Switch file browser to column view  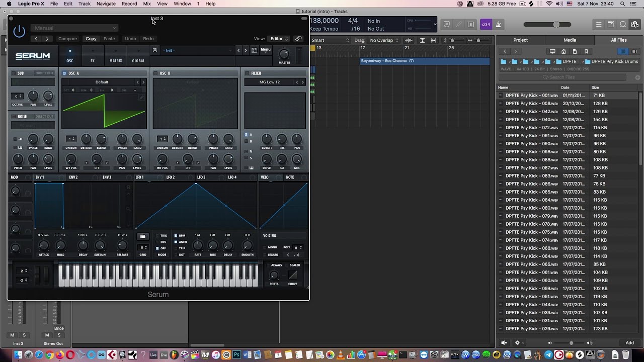pos(634,51)
